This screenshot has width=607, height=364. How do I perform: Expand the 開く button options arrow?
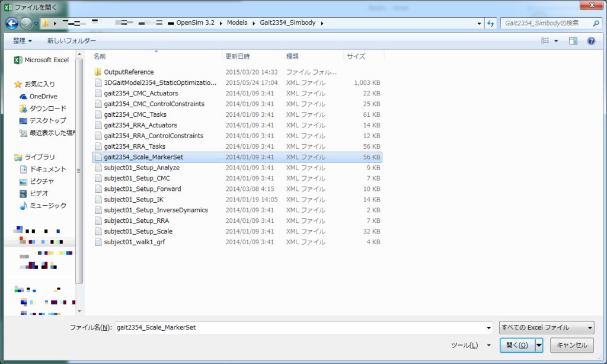(539, 345)
